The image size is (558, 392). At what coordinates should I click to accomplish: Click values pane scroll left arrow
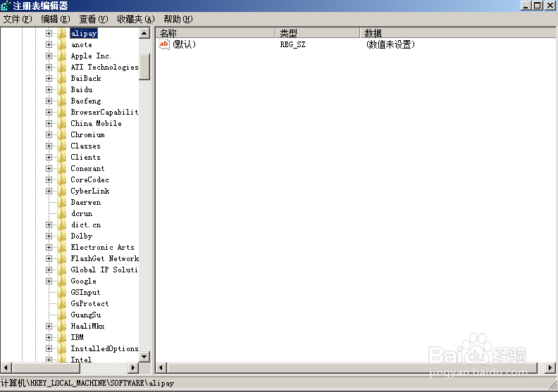click(x=161, y=367)
